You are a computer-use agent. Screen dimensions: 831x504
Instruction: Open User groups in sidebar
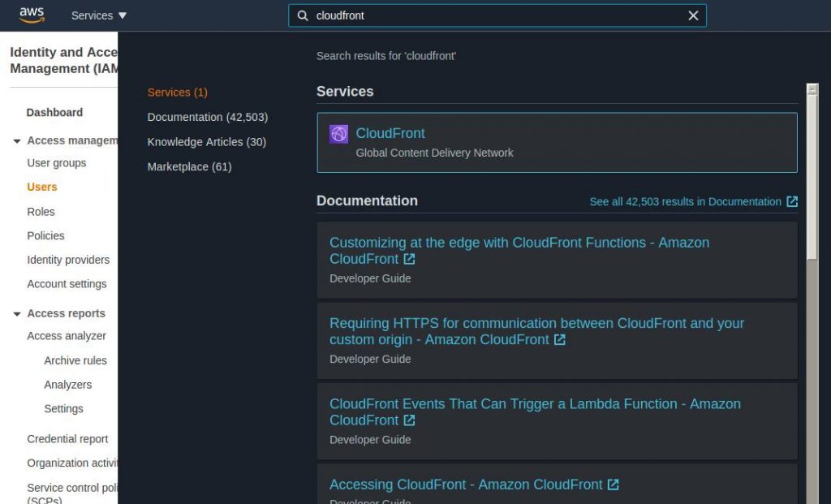tap(57, 163)
